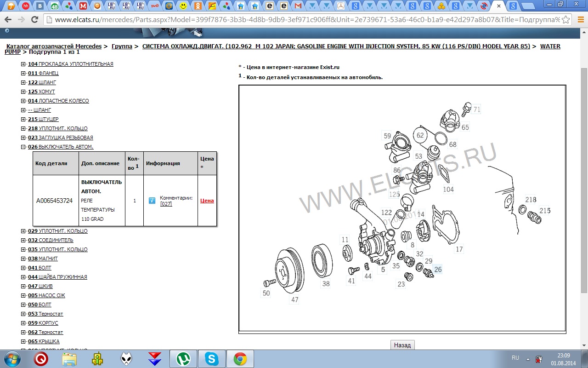Expand the 053 Термостат node
The width and height of the screenshot is (588, 368).
[23, 314]
